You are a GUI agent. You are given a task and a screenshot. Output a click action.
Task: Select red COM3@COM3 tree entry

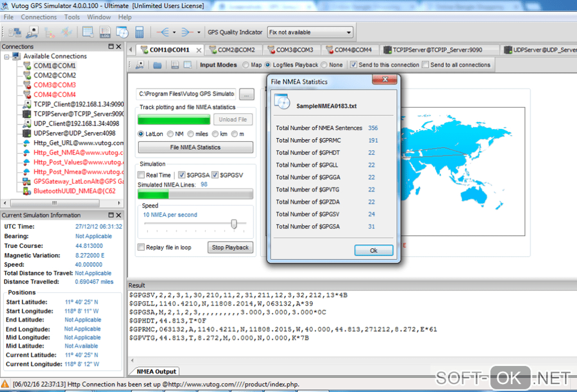pyautogui.click(x=54, y=85)
